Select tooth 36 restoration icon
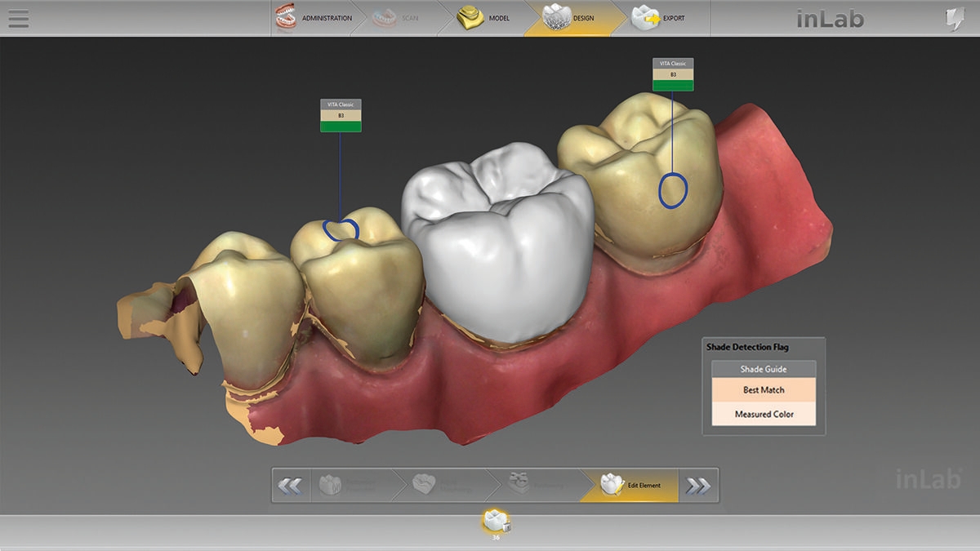Viewport: 980px width, 551px height. coord(495,521)
